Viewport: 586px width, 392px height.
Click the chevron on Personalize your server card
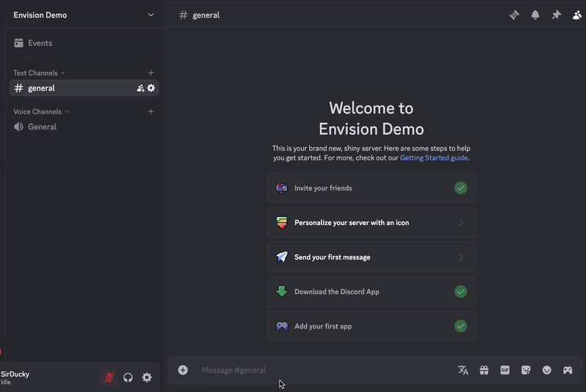pyautogui.click(x=461, y=223)
